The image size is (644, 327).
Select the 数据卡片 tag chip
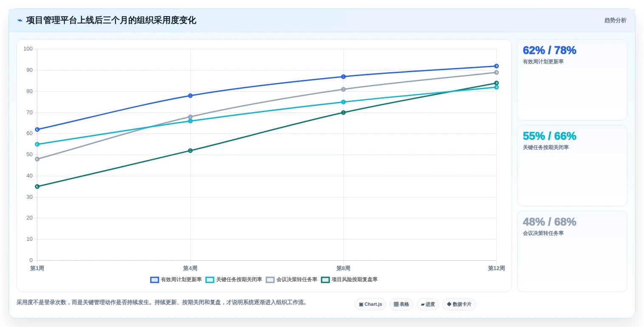pyautogui.click(x=459, y=304)
